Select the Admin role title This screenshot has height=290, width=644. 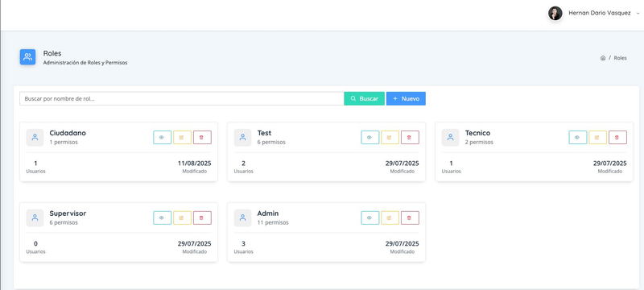tap(268, 213)
